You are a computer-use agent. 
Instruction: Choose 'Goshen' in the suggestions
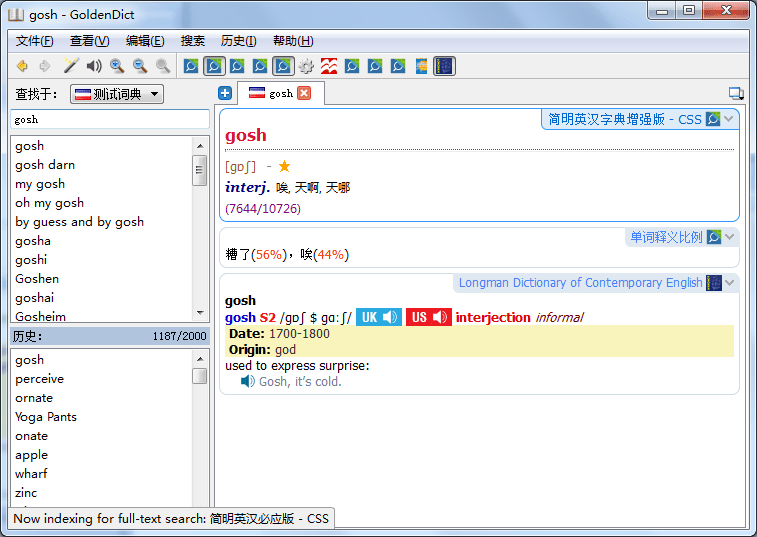pyautogui.click(x=101, y=279)
